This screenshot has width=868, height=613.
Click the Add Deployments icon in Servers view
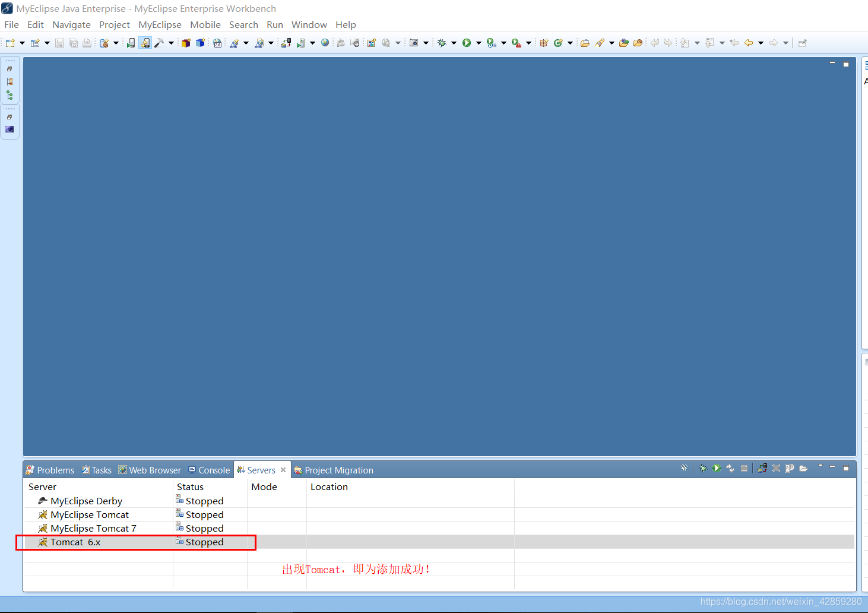[x=762, y=468]
